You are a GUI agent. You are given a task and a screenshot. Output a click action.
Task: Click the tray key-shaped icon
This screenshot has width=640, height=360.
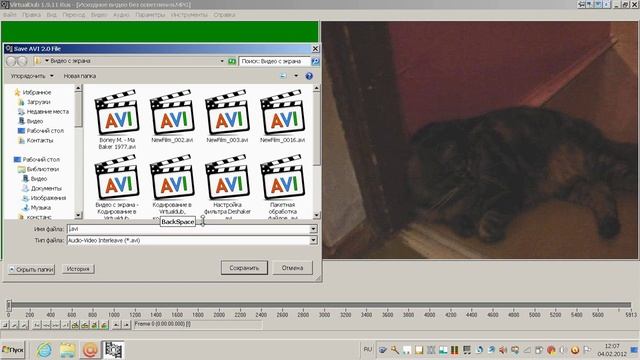coord(395,350)
